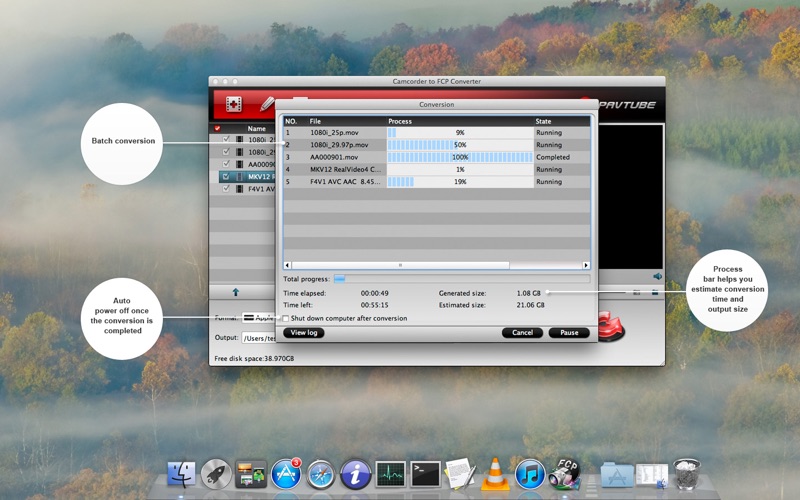Click the FCP converter dock icon
The width and height of the screenshot is (800, 500).
point(564,474)
